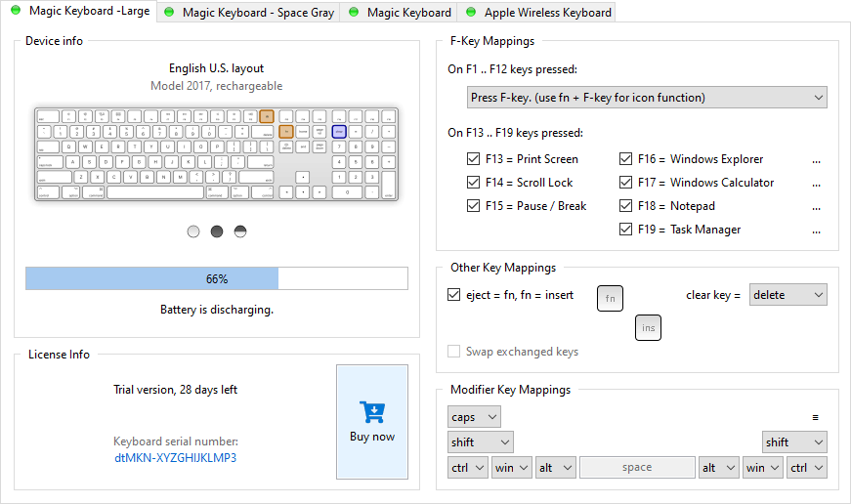Click the Buy now button label

point(372,437)
